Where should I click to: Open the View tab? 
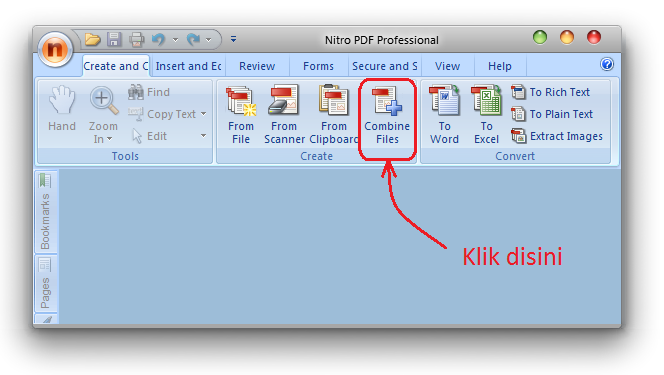[448, 66]
